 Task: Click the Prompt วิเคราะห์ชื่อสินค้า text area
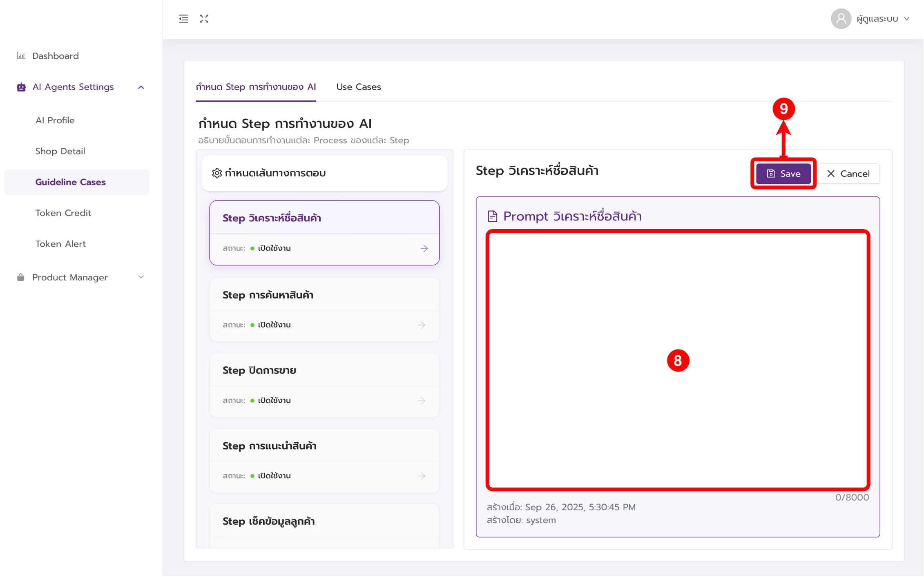[x=677, y=310]
